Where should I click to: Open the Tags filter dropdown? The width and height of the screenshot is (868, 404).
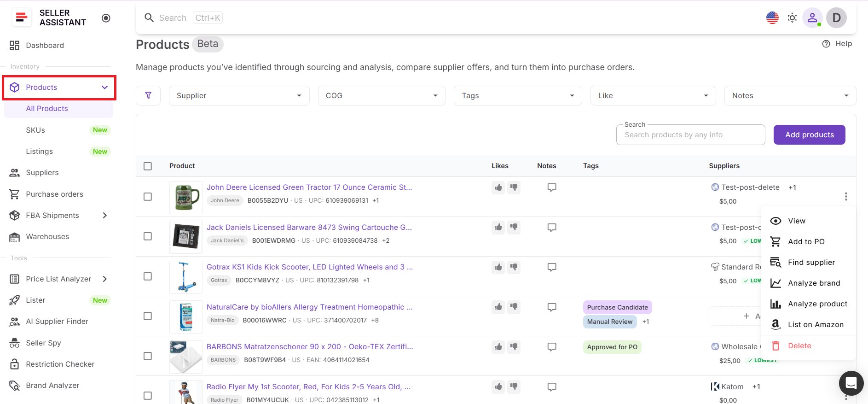(x=518, y=95)
